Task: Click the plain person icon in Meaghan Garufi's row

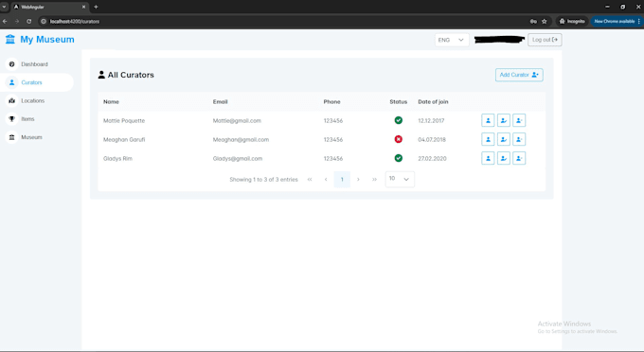Action: coord(488,139)
